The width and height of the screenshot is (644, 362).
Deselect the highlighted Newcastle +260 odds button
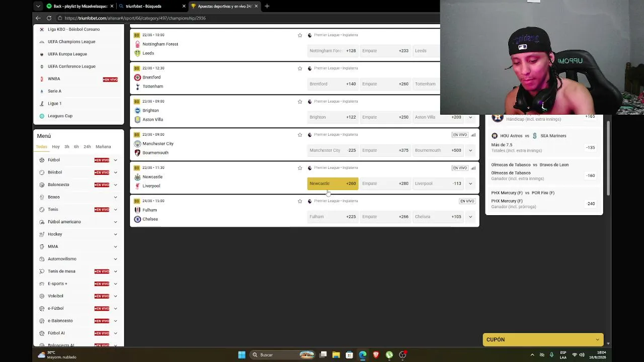click(x=333, y=184)
